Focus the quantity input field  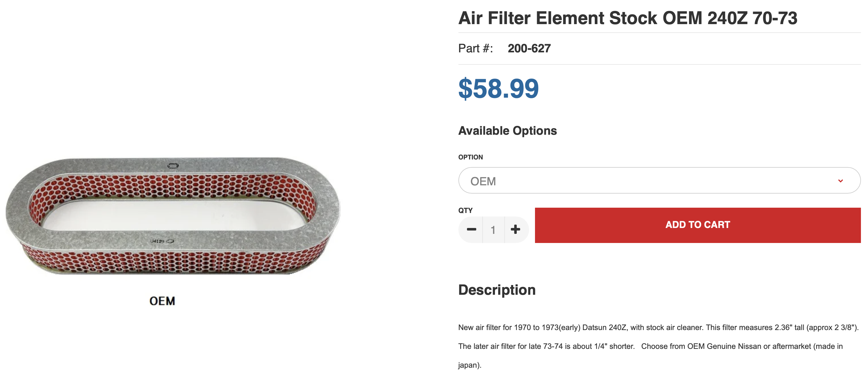[493, 229]
